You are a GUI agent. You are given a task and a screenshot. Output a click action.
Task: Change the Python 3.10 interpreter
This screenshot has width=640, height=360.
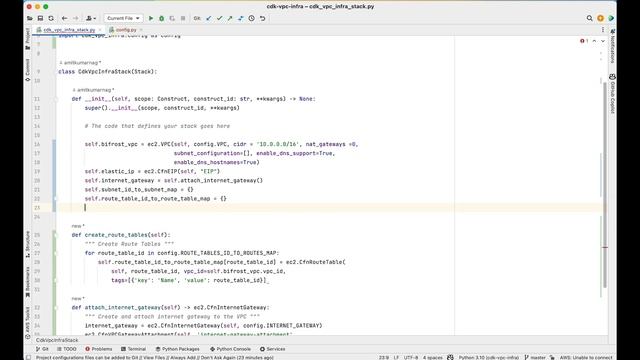tap(488, 358)
